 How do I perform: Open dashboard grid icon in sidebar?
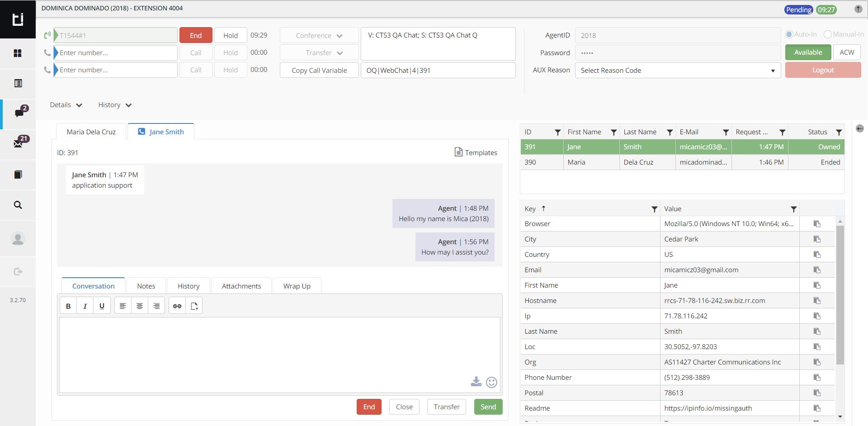point(18,53)
